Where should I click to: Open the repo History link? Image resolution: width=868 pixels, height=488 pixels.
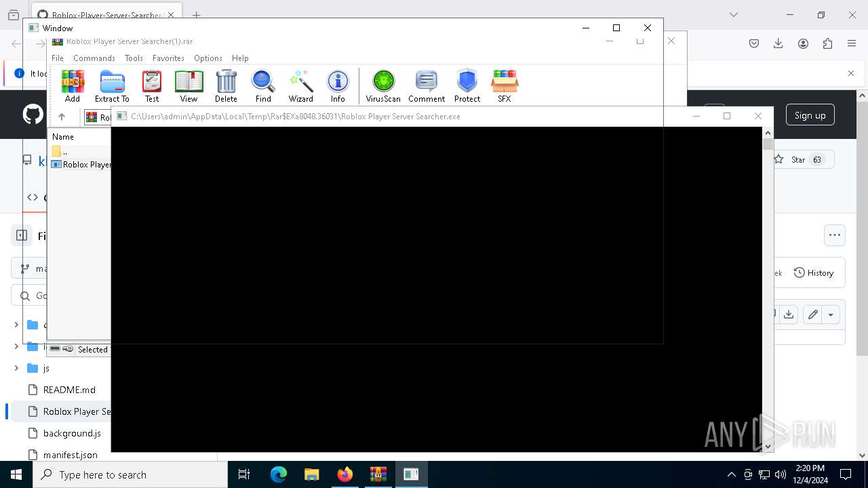814,273
